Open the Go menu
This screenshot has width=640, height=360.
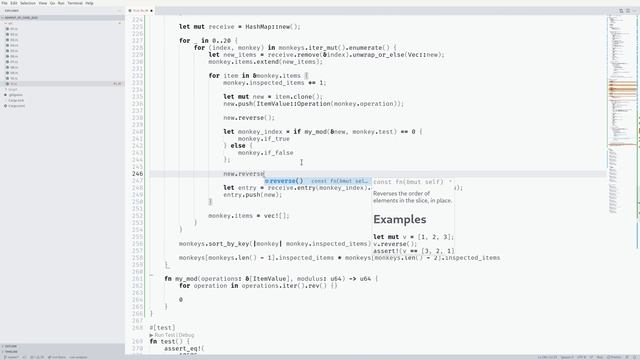tap(52, 3)
